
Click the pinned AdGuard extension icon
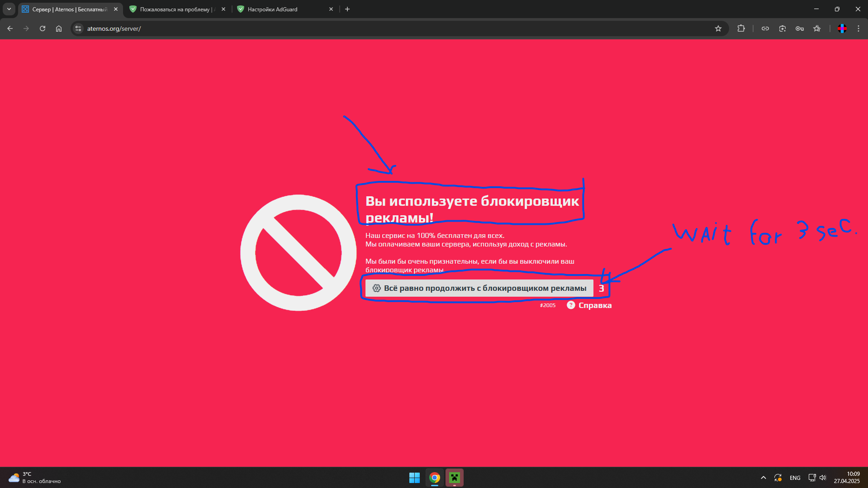(842, 28)
